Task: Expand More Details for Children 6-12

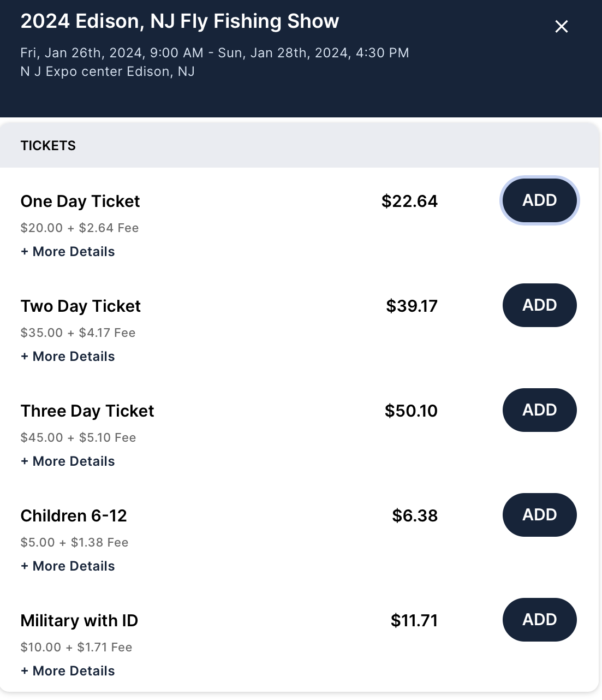Action: [68, 566]
